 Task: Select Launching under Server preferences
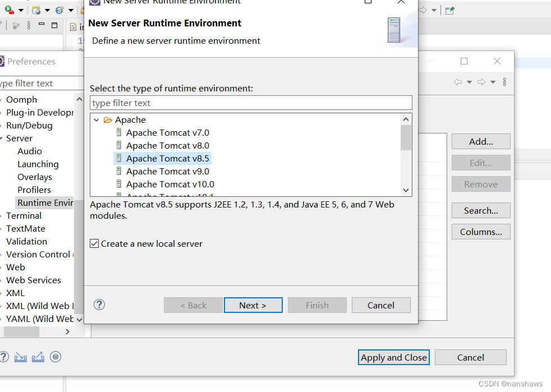point(38,164)
